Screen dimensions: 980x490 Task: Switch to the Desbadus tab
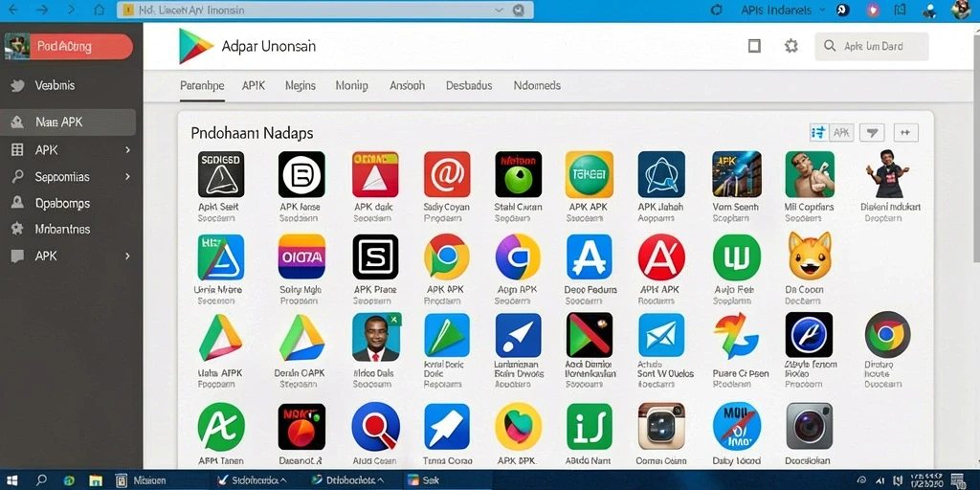tap(469, 85)
